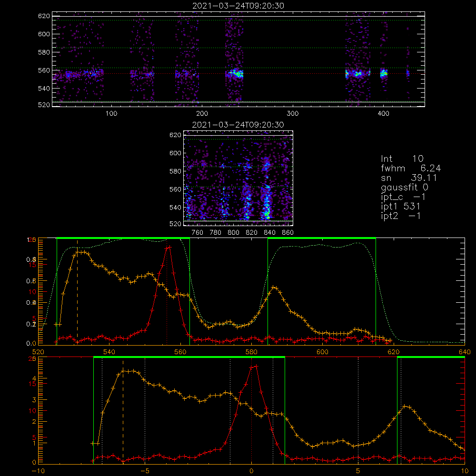476x476 pixels.
Task: Click the red peak at 556 in the upper profile plot
Action: [x=169, y=248]
